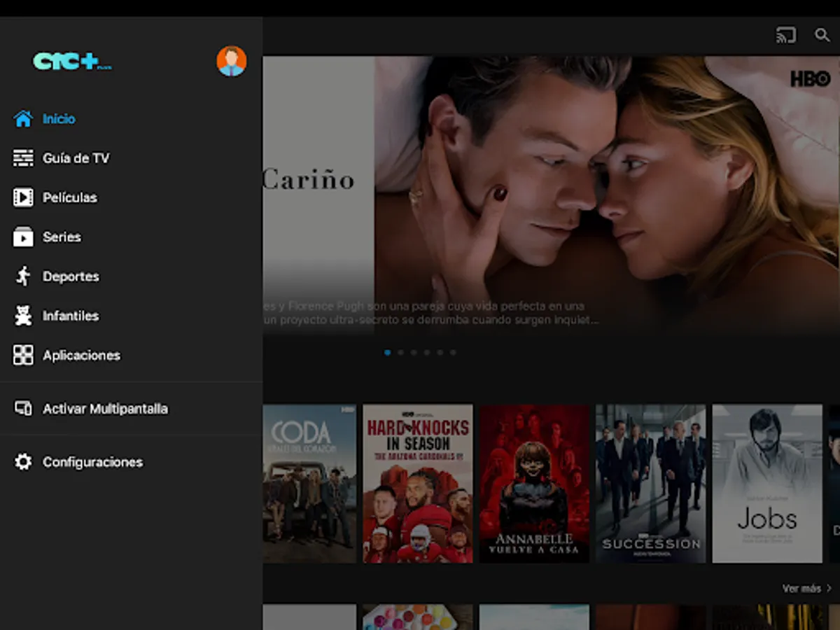The width and height of the screenshot is (840, 630).
Task: Click the Infantiles teddy bear icon
Action: (x=23, y=316)
